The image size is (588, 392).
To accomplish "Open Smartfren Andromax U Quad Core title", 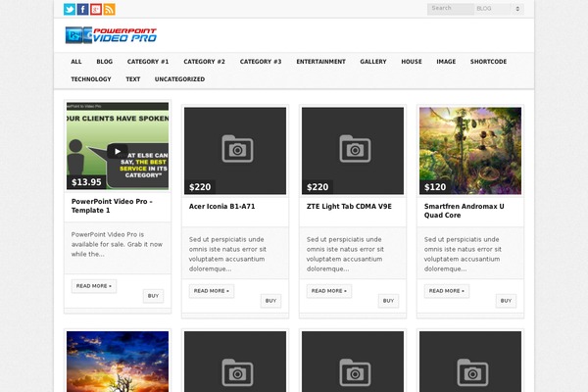I will 464,211.
